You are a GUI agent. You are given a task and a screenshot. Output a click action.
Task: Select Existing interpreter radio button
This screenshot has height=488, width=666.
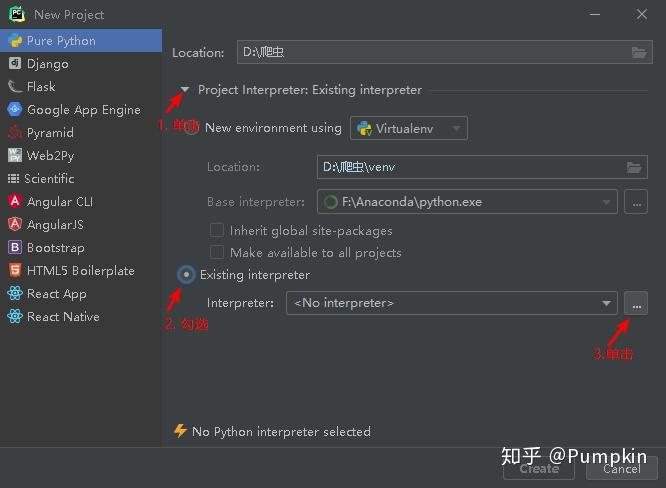click(186, 275)
